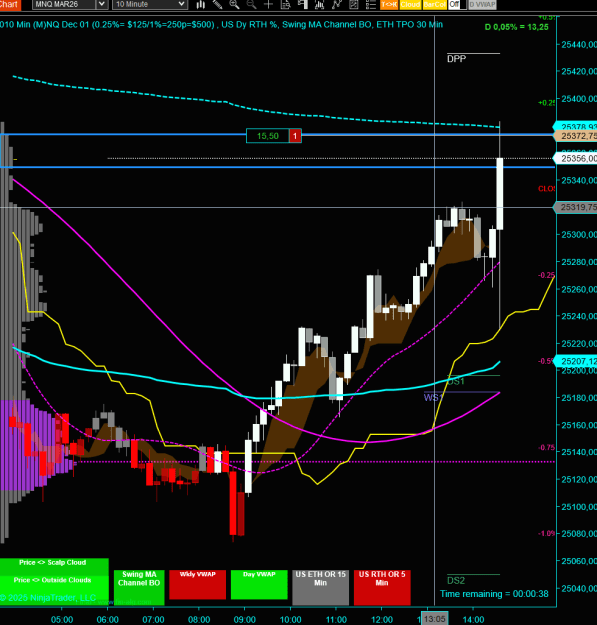The width and height of the screenshot is (597, 625).
Task: Toggle the BarCol button
Action: click(x=434, y=4)
